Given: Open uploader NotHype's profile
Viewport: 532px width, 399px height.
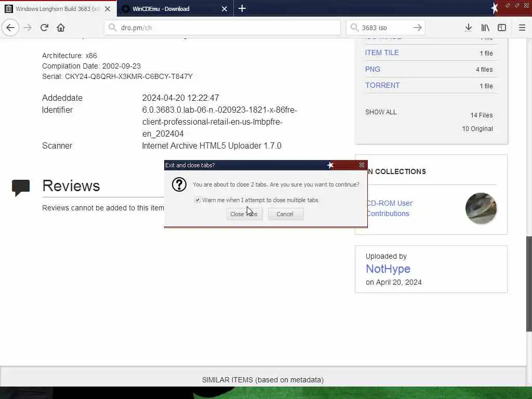Looking at the screenshot, I should [x=388, y=269].
